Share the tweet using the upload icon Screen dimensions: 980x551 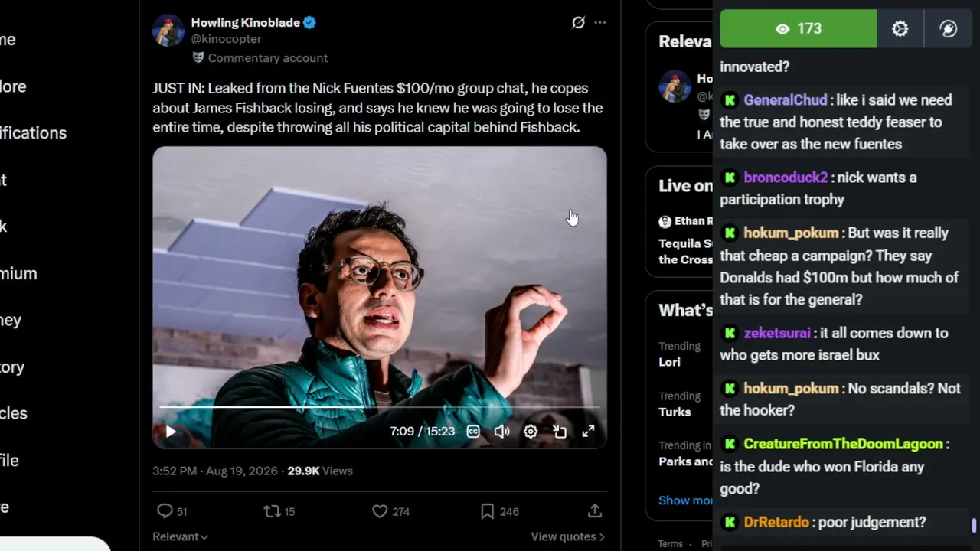(x=595, y=510)
